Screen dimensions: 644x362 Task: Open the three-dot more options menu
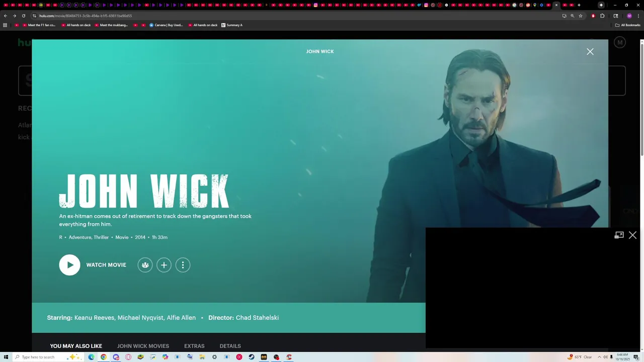coord(183,265)
